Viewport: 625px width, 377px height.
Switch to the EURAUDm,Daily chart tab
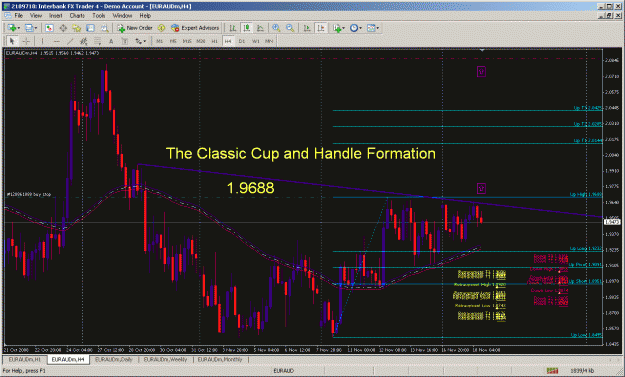click(114, 359)
